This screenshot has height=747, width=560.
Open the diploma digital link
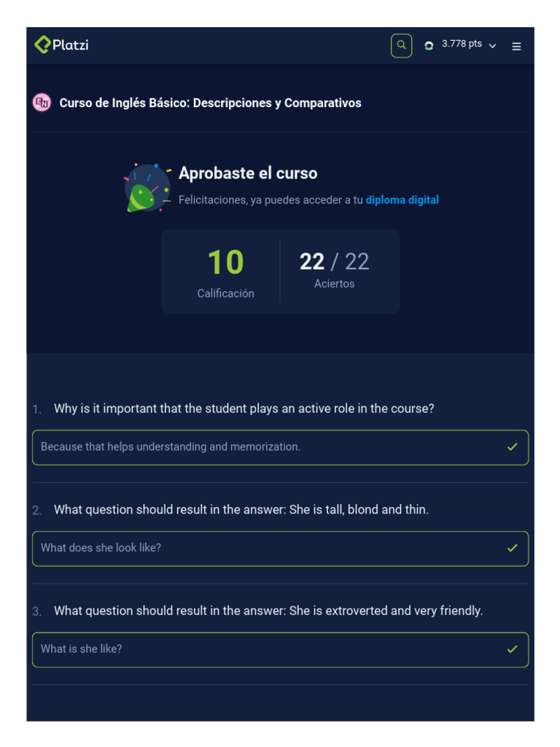pyautogui.click(x=402, y=200)
